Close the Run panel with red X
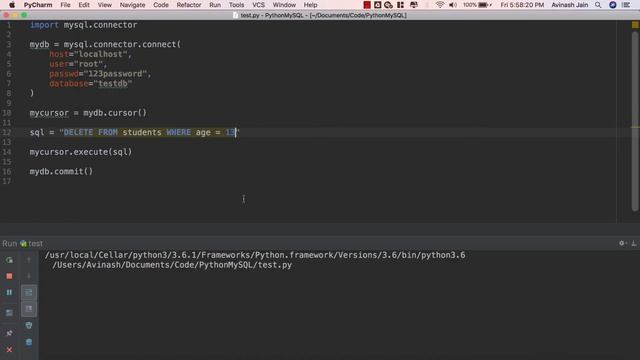 (x=9, y=350)
